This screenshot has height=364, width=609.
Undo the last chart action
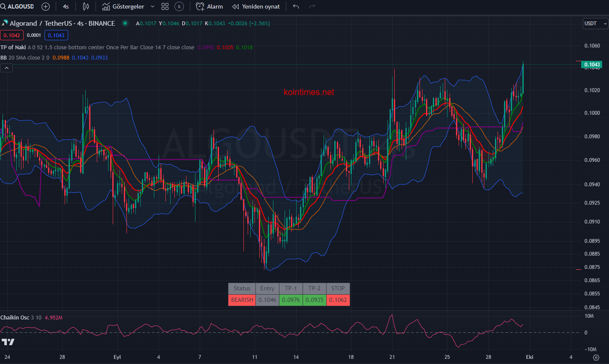pyautogui.click(x=296, y=6)
